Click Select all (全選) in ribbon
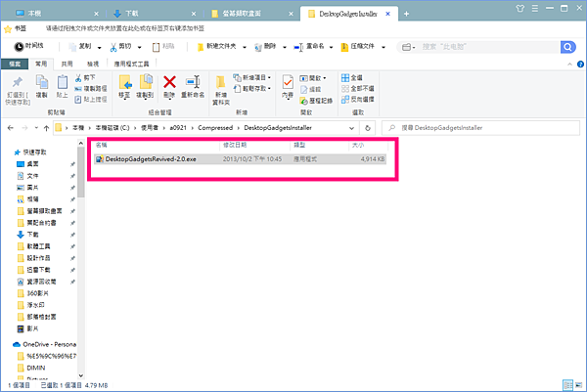 (352, 78)
